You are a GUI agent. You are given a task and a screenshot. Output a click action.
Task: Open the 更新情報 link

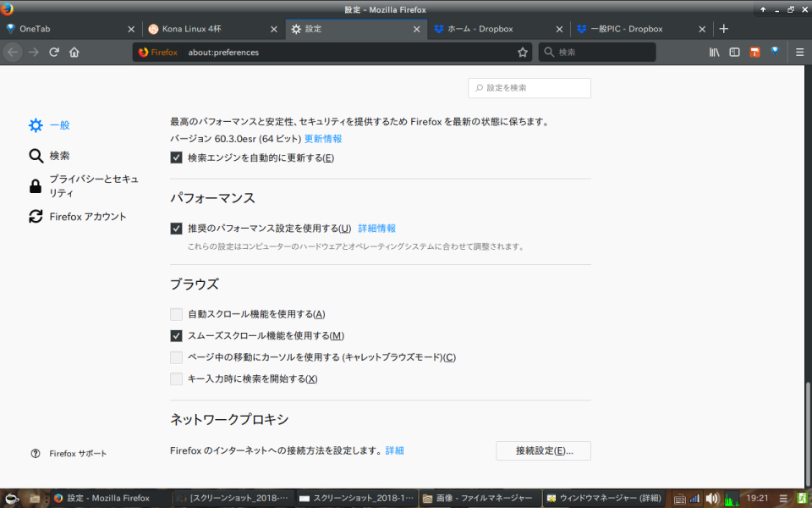(x=322, y=139)
